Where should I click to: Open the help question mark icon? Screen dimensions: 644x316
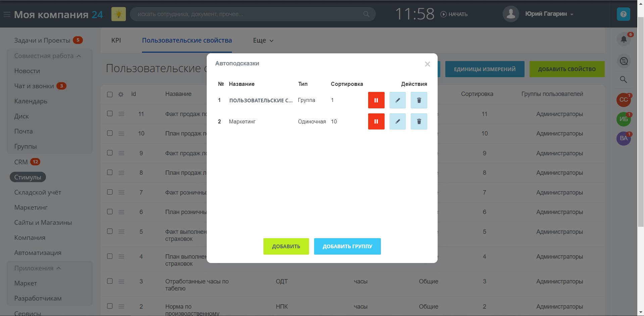(624, 14)
